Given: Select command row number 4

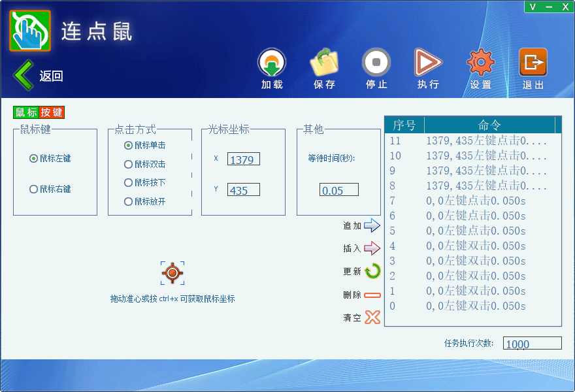Looking at the screenshot, I should [473, 246].
